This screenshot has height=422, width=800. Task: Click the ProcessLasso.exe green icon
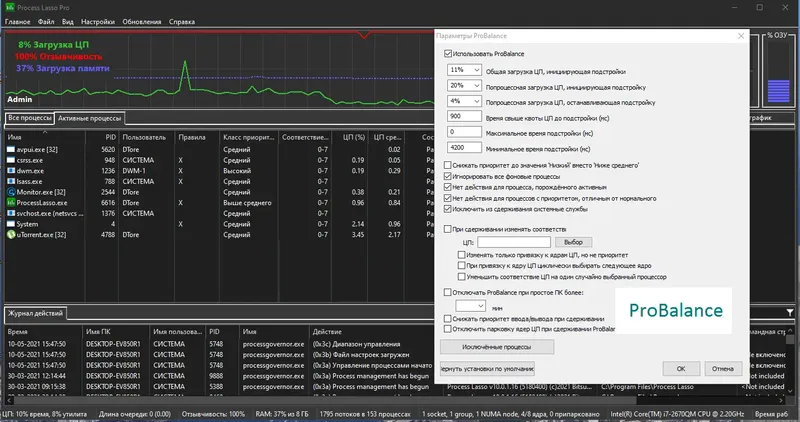point(11,203)
